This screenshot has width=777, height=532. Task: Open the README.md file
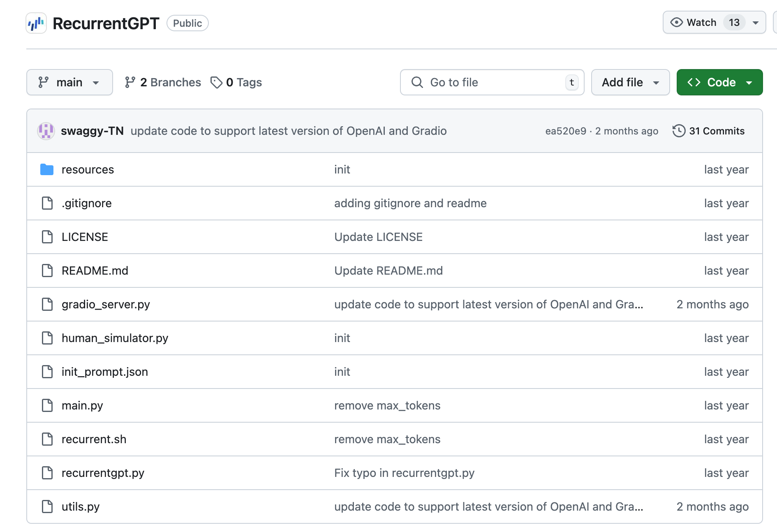click(95, 271)
